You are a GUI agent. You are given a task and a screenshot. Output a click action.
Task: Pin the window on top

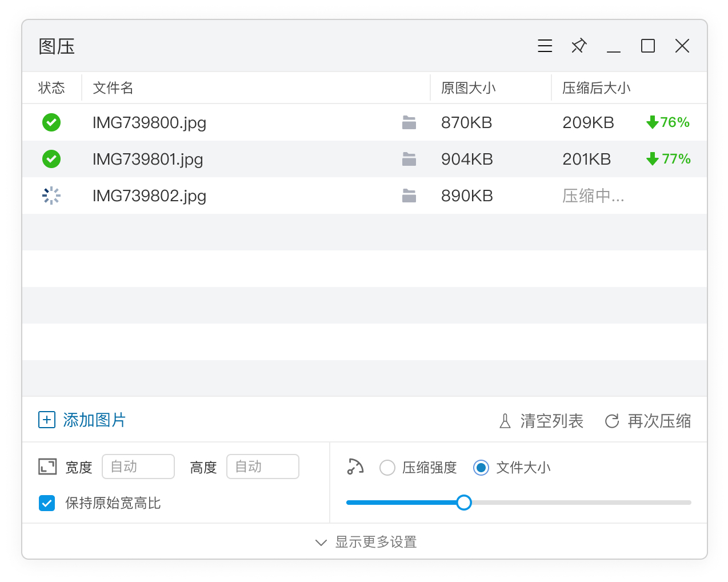click(x=579, y=46)
